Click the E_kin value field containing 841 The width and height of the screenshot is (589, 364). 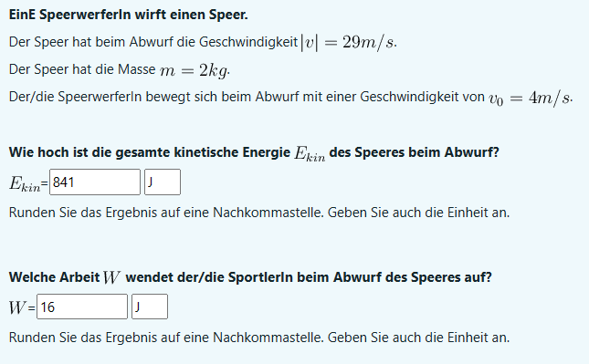tap(95, 182)
